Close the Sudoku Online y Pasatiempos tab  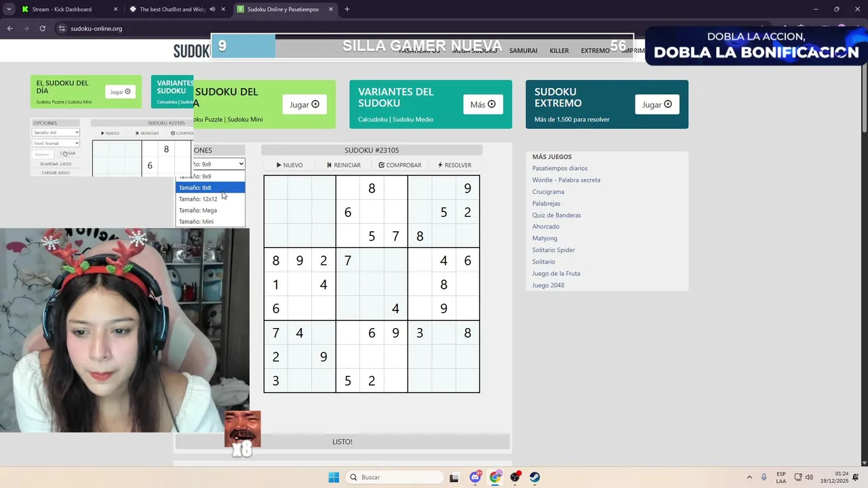click(x=331, y=9)
